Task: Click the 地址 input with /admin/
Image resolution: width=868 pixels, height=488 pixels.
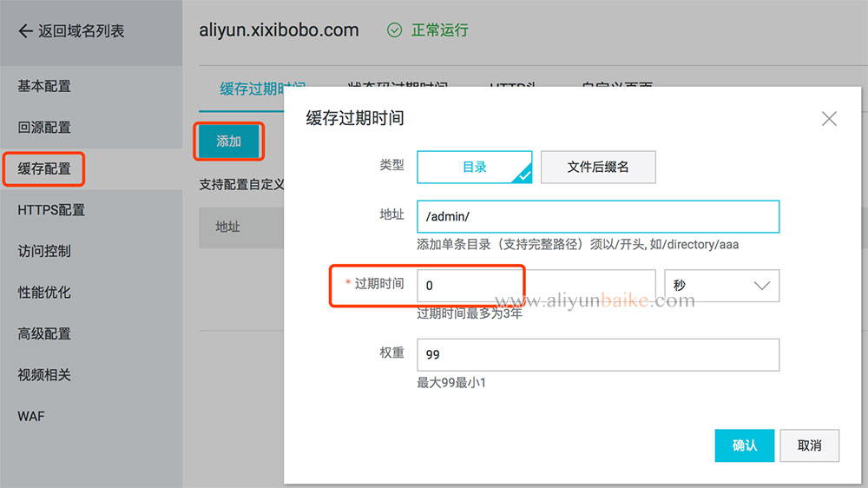Action: [x=598, y=216]
